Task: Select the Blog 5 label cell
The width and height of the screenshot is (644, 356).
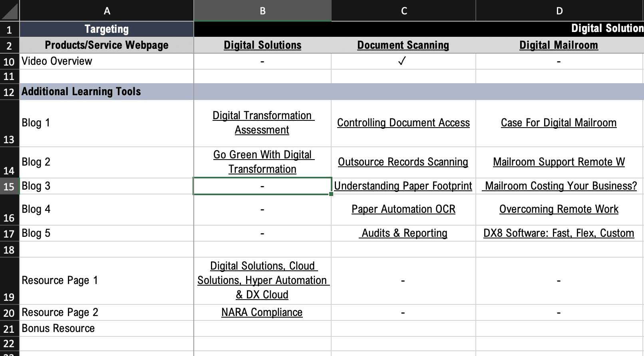Action: click(x=107, y=234)
